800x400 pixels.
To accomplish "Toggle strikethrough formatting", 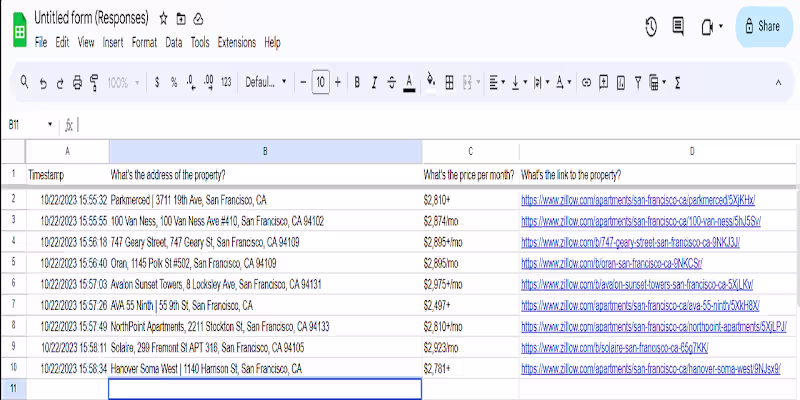I will [x=391, y=83].
